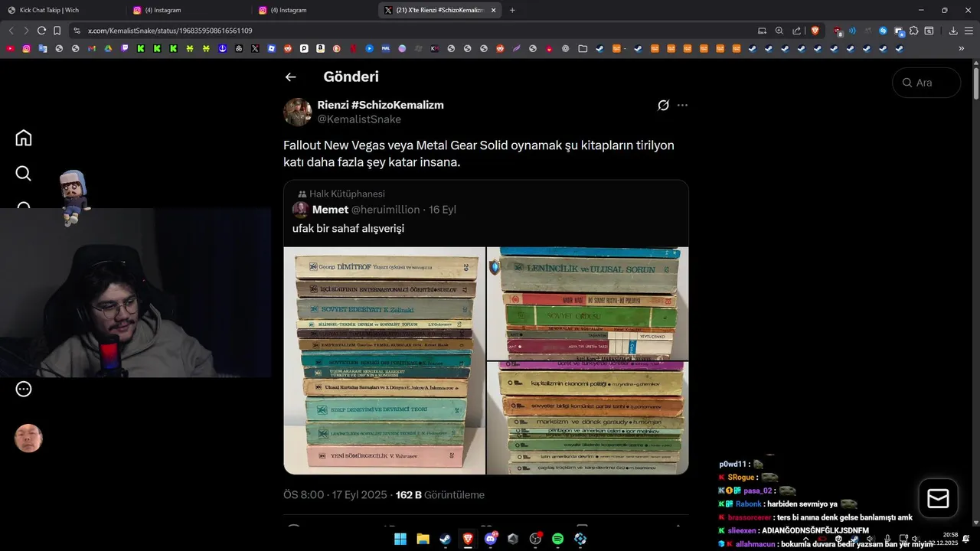Image resolution: width=980 pixels, height=551 pixels.
Task: Open the bottom-right book stack photo
Action: [587, 418]
